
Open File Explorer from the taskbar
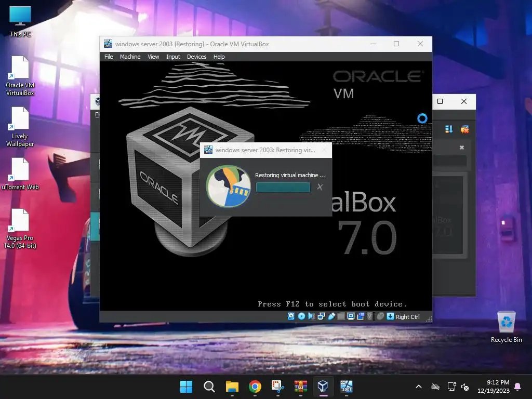pos(232,387)
